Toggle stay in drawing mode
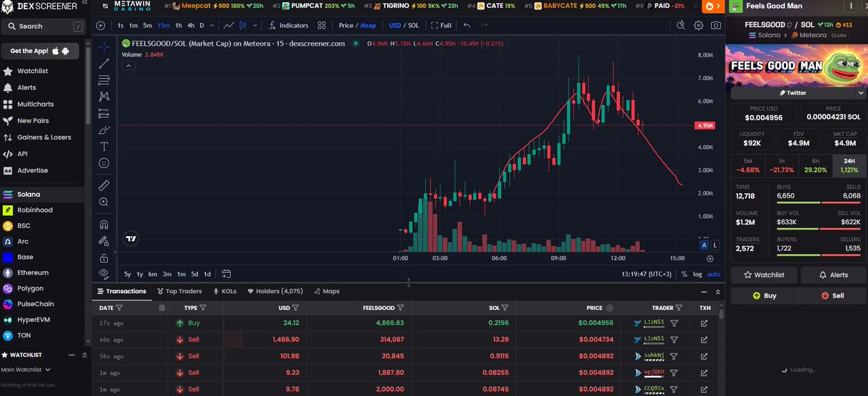The height and width of the screenshot is (396, 868). tap(104, 241)
